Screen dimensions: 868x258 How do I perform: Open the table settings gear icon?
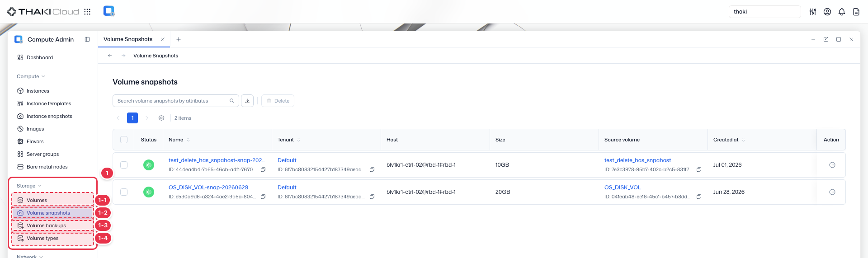(161, 118)
